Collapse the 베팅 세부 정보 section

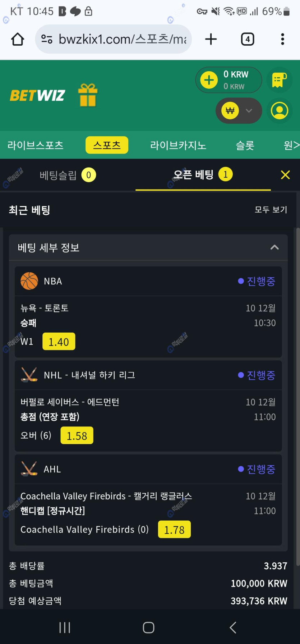(274, 247)
